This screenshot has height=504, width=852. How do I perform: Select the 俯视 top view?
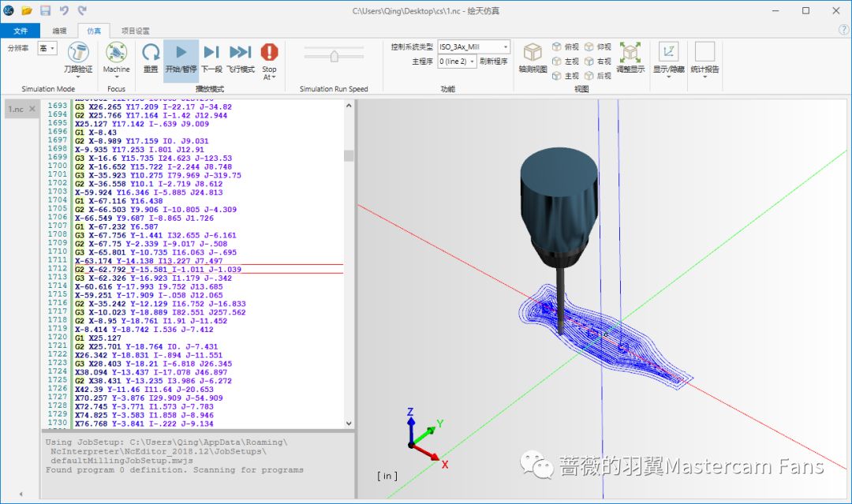[x=566, y=47]
